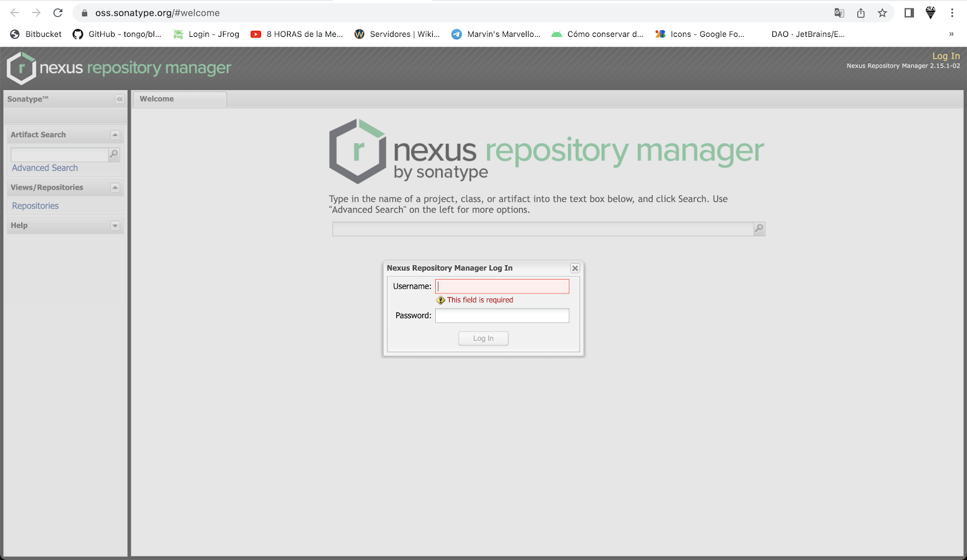Bookmark this page with star icon
Viewport: 967px width, 560px height.
[882, 13]
